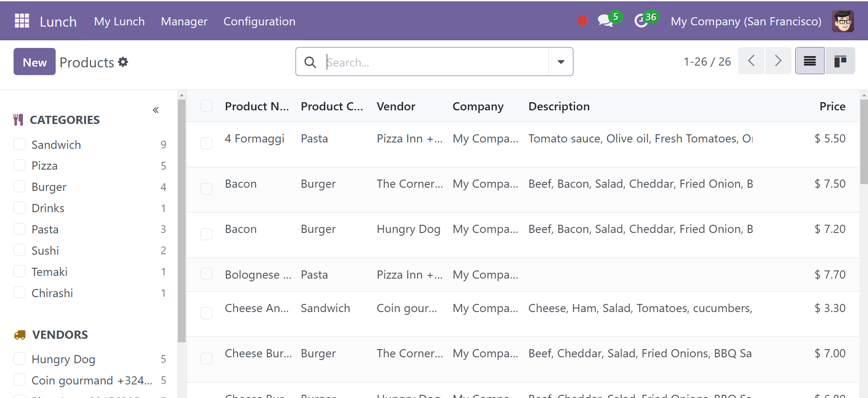This screenshot has height=398, width=868.
Task: Go to next page of records
Action: point(778,61)
